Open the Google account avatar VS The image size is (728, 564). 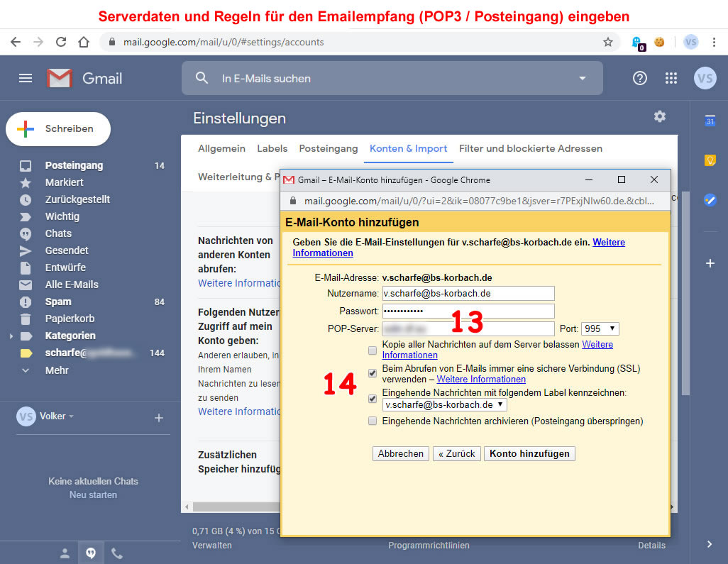pyautogui.click(x=705, y=78)
